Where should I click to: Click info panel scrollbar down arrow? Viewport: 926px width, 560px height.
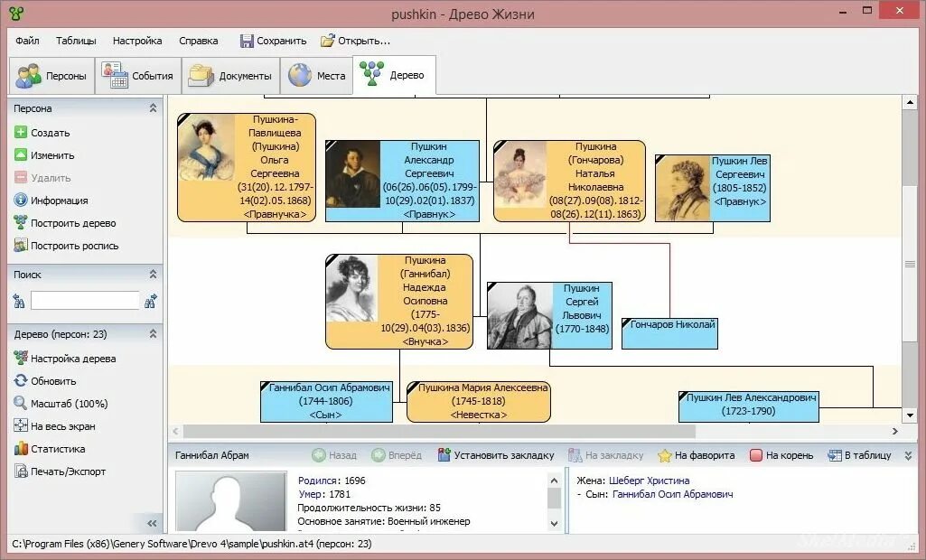554,523
